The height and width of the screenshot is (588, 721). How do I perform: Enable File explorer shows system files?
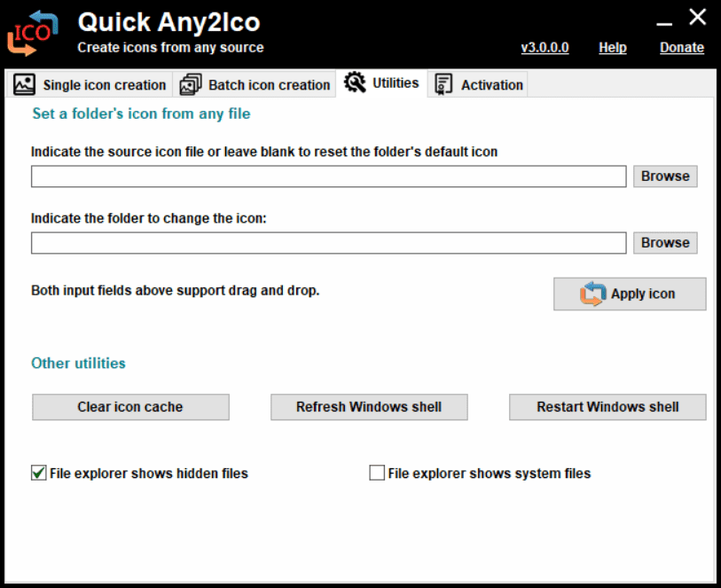pos(377,473)
